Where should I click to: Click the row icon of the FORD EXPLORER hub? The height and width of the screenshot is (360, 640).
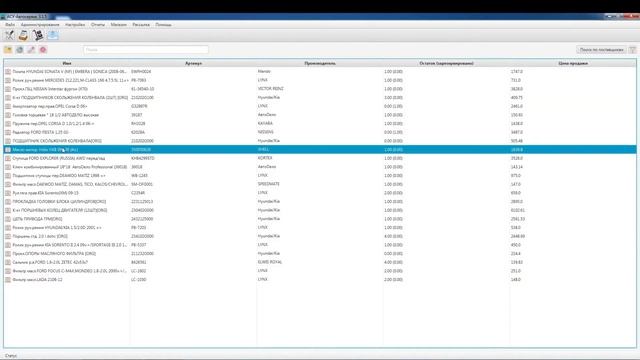pos(8,158)
